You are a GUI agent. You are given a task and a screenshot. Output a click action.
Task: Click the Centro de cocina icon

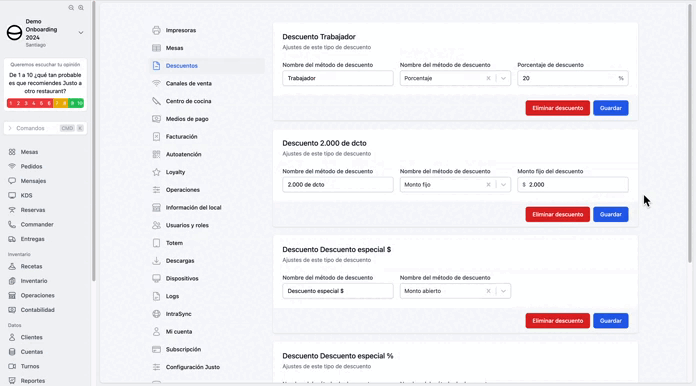[156, 101]
